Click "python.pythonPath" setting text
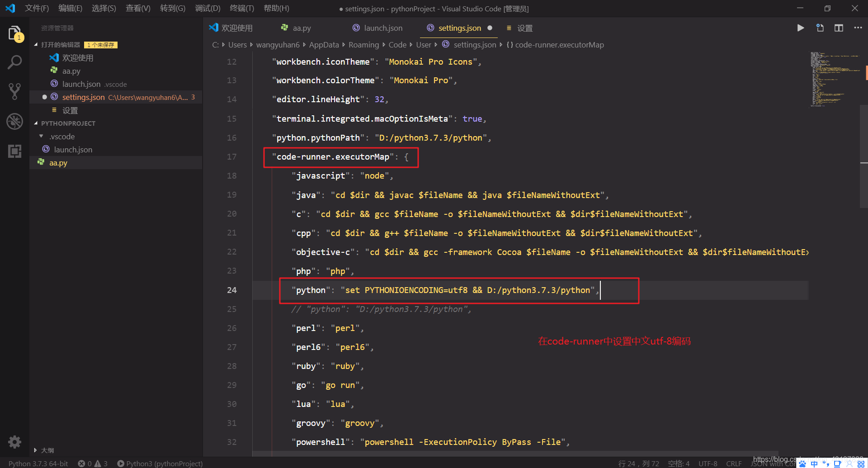 (318, 137)
